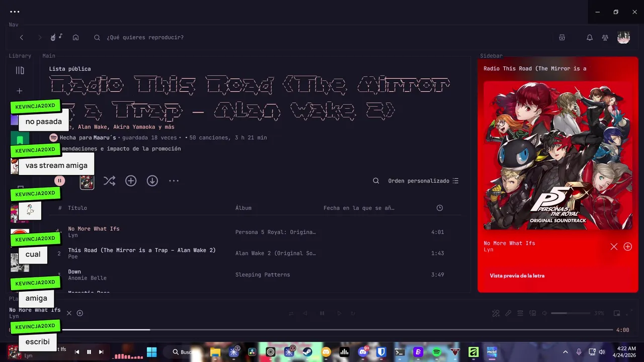Click the magic wand icon in player bar
The width and height of the screenshot is (644, 362).
click(x=496, y=313)
